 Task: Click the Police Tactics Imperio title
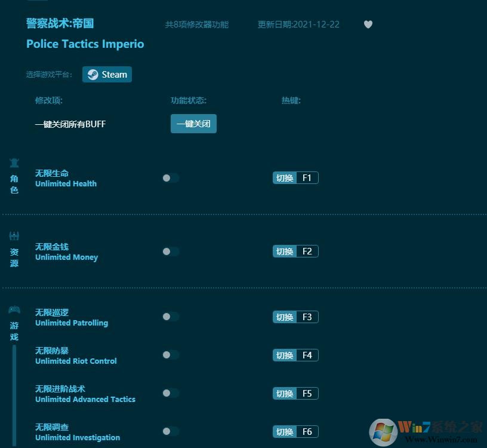click(85, 44)
